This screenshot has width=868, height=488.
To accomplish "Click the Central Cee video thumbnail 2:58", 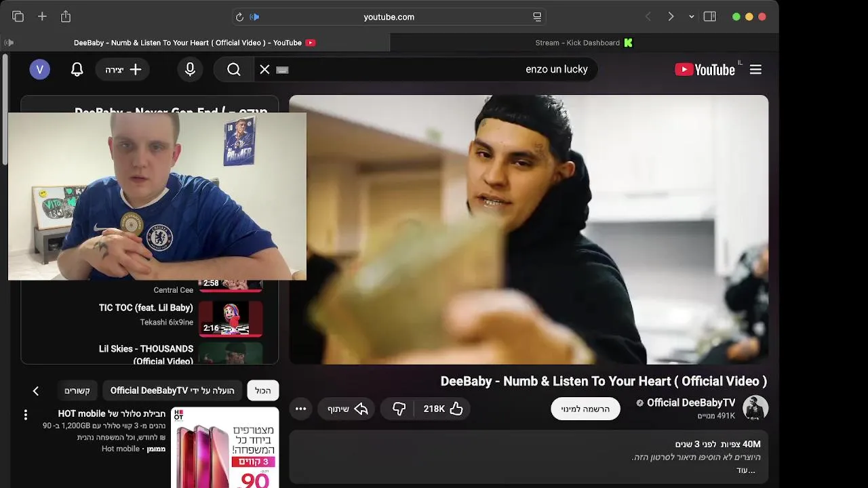I will [231, 285].
